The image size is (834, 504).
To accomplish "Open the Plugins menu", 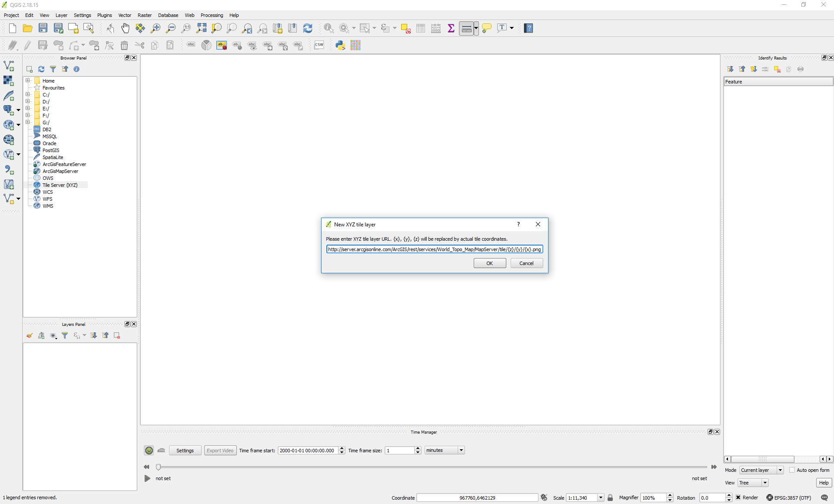I will tap(104, 15).
